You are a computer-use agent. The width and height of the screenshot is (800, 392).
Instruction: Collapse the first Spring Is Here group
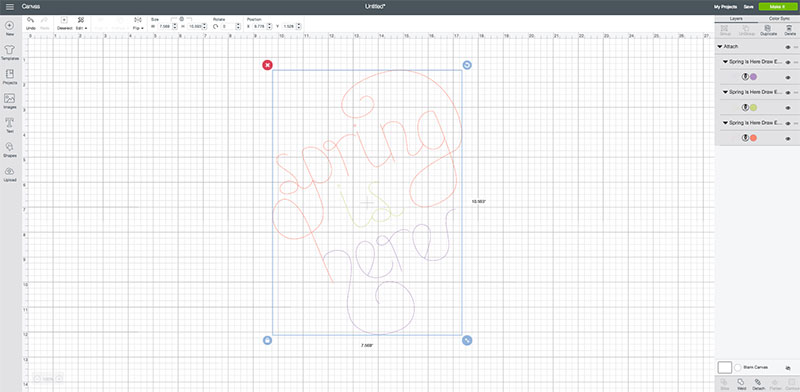click(725, 62)
